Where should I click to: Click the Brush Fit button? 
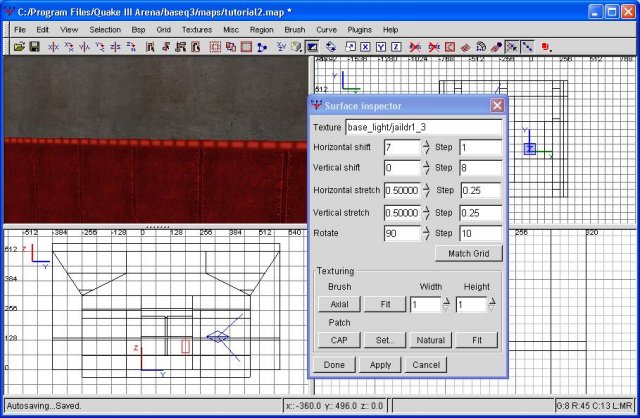pos(385,304)
